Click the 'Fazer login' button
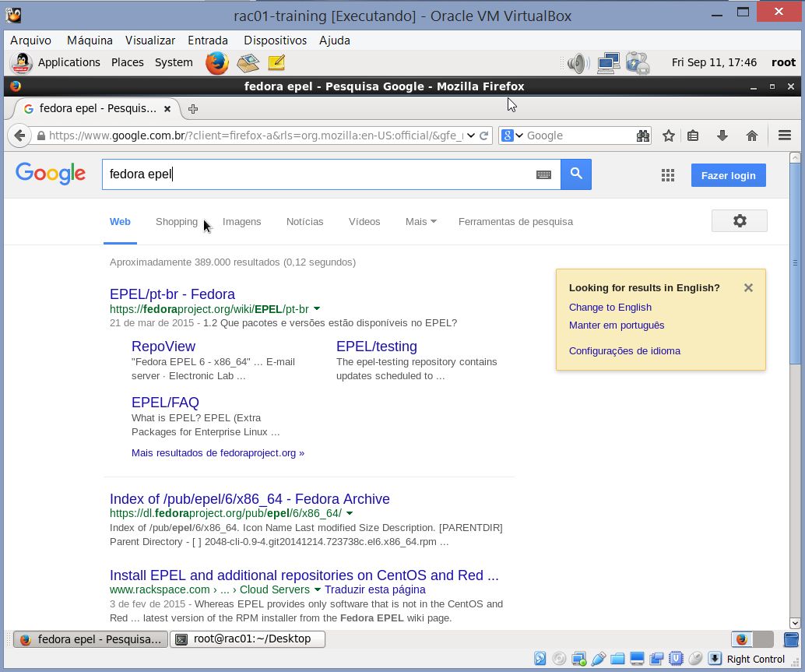This screenshot has height=672, width=805. tap(728, 175)
